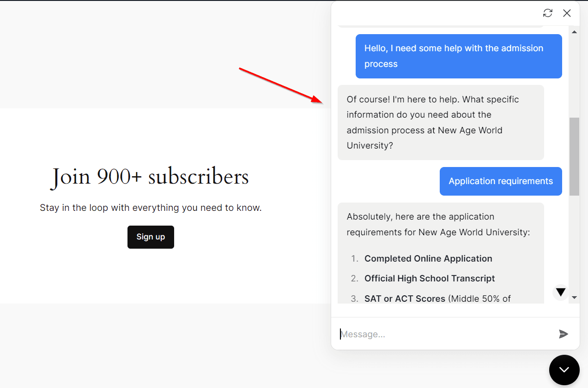Tap the 'Completed Online Application' list item
The image size is (588, 388).
pos(428,258)
